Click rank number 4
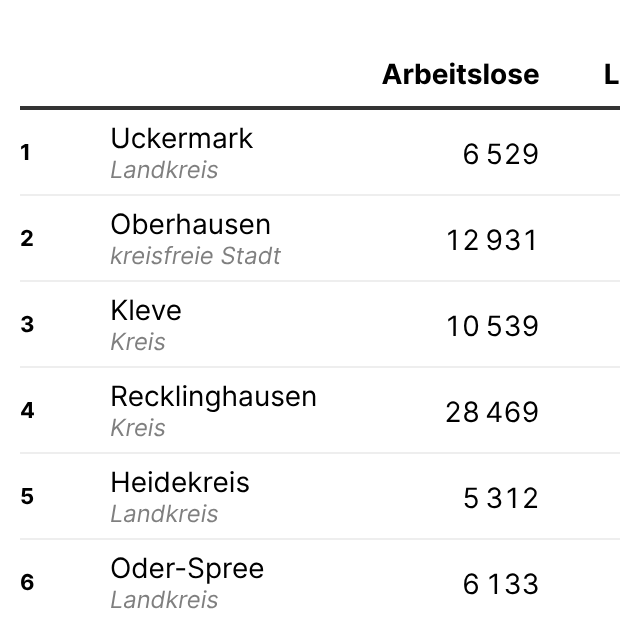This screenshot has width=640, height=640. [x=27, y=411]
